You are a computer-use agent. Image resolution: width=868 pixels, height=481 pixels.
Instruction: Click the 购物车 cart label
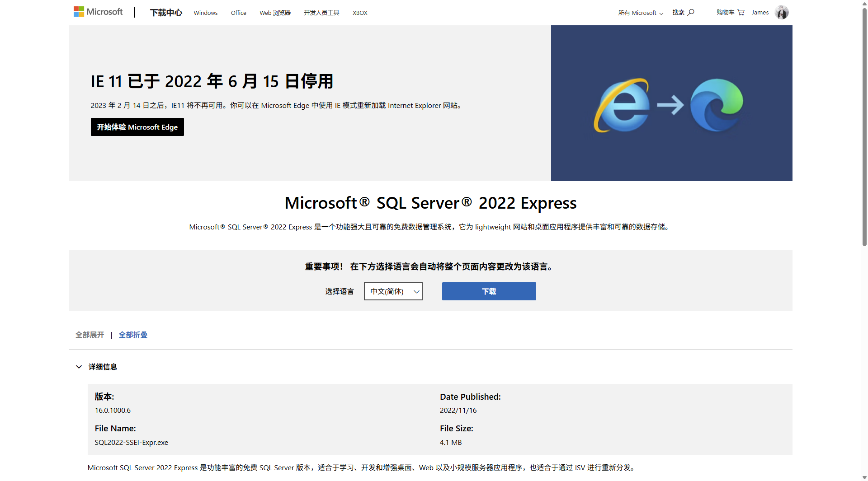click(x=725, y=13)
